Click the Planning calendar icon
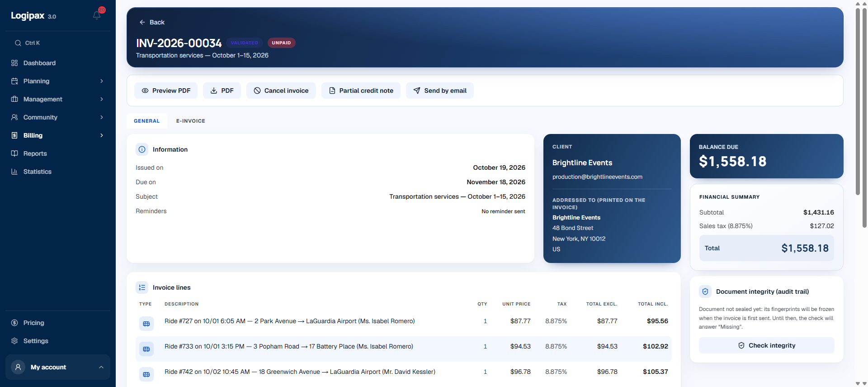The height and width of the screenshot is (387, 868). pyautogui.click(x=14, y=81)
